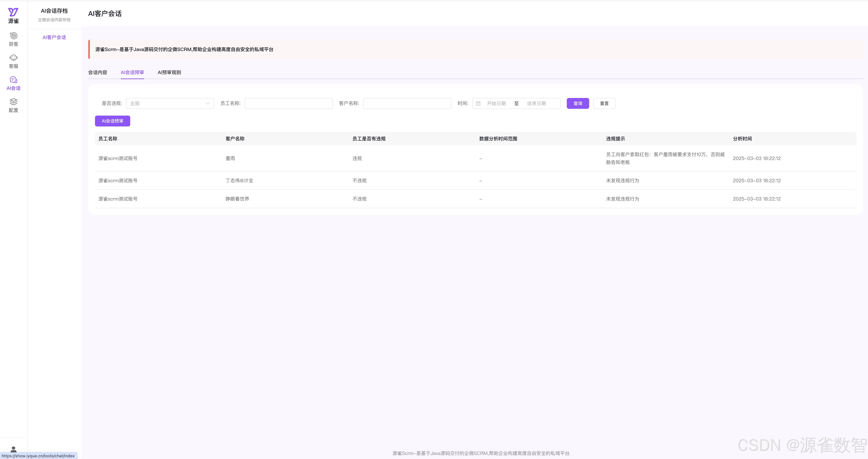Click 未发现违规行为 in 睁眼看世界 row
The image size is (868, 459).
[622, 199]
